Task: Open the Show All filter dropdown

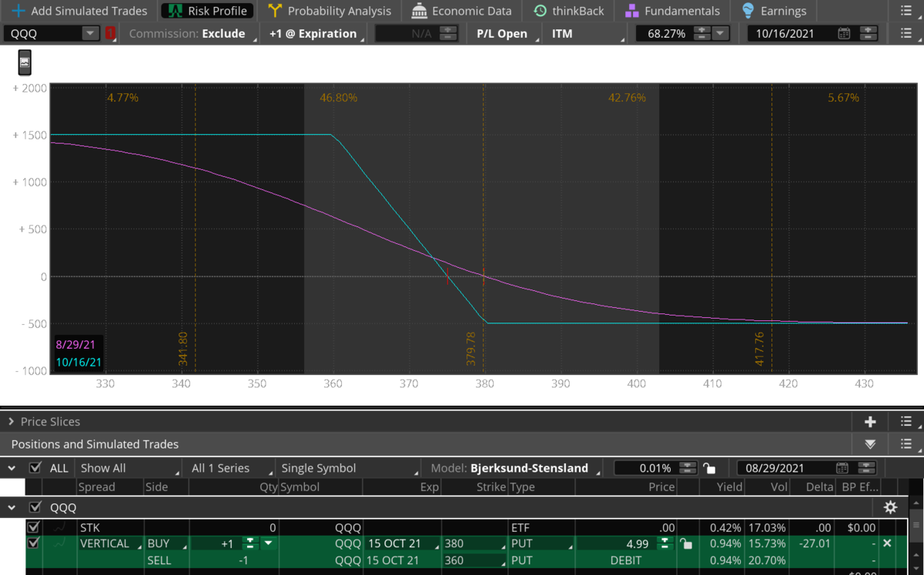Action: point(129,468)
